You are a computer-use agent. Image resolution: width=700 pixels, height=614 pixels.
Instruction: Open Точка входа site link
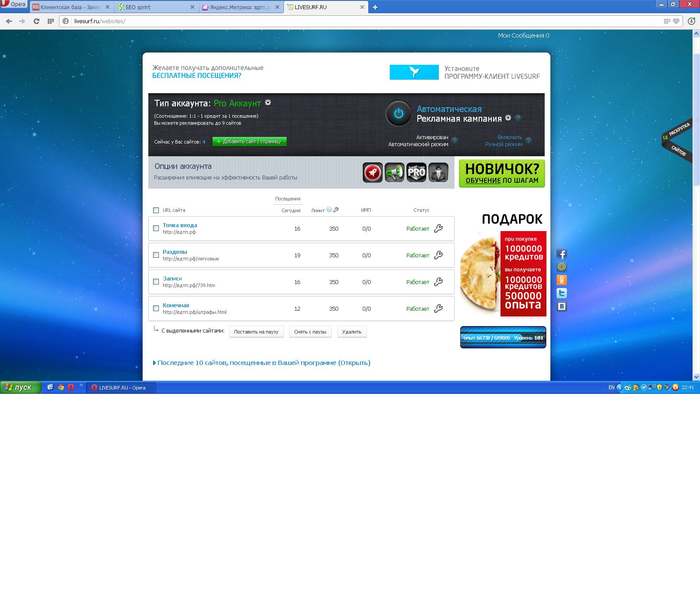click(180, 225)
